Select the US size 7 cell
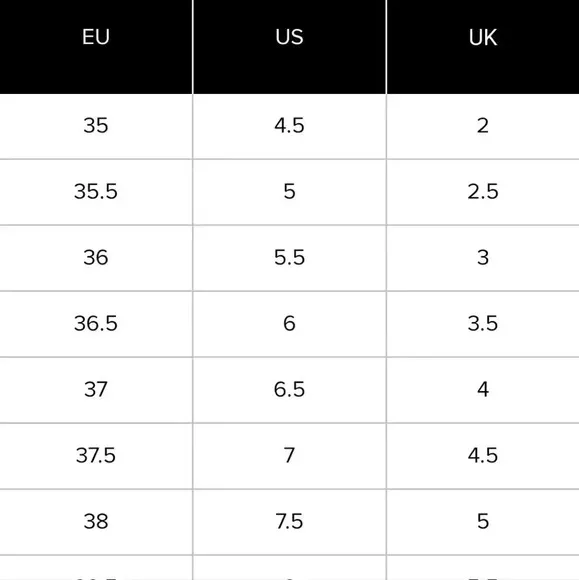This screenshot has height=580, width=579. (289, 455)
